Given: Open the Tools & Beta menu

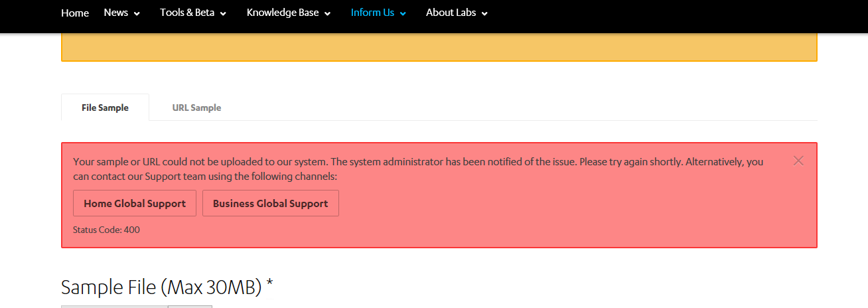Looking at the screenshot, I should click(186, 13).
